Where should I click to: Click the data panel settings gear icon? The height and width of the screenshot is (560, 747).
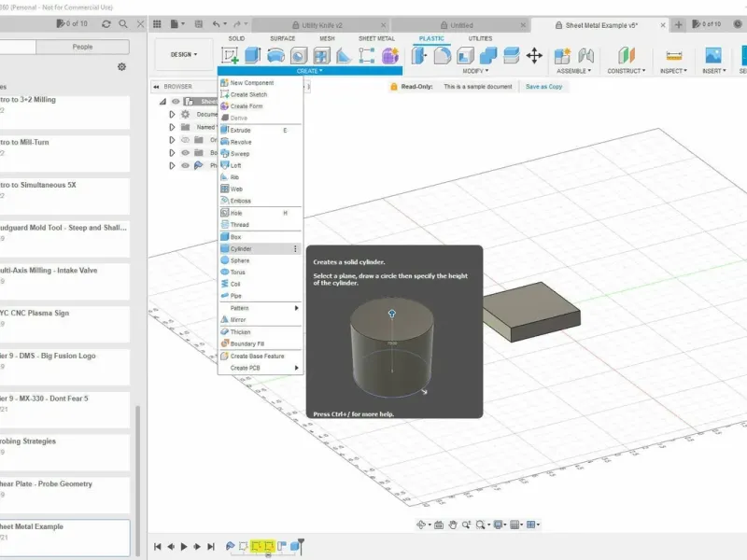pyautogui.click(x=121, y=67)
